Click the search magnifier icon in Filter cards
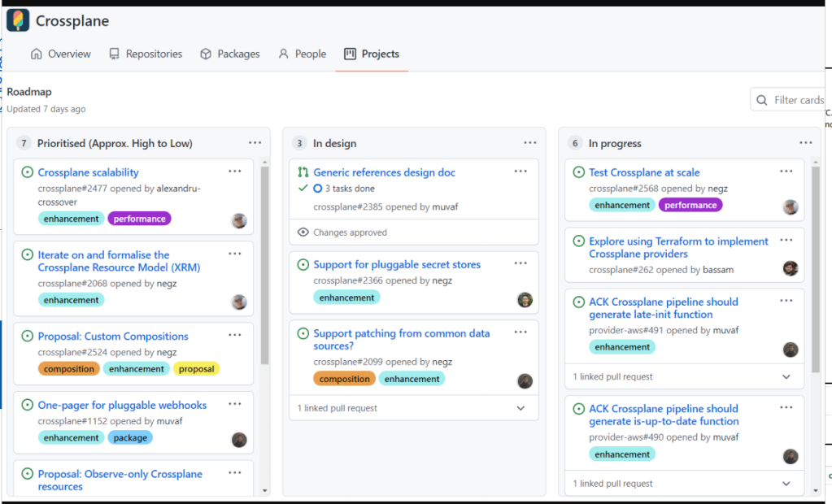 click(x=762, y=100)
